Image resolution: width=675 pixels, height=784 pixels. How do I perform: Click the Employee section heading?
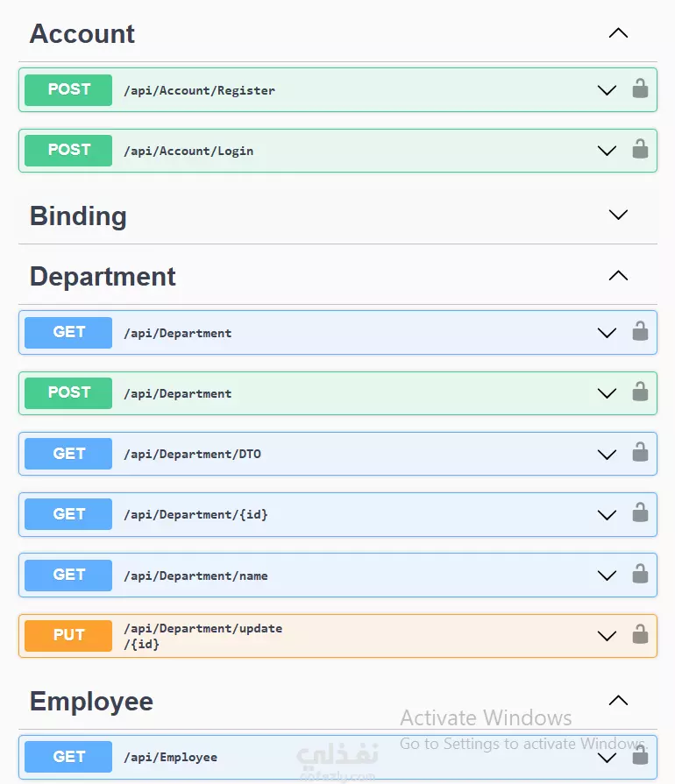point(91,702)
